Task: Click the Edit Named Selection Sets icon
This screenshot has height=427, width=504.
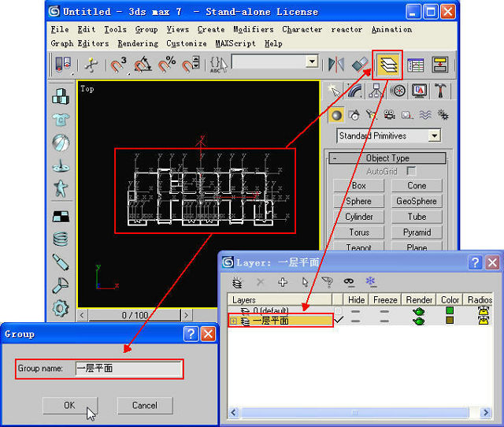Action: click(218, 65)
